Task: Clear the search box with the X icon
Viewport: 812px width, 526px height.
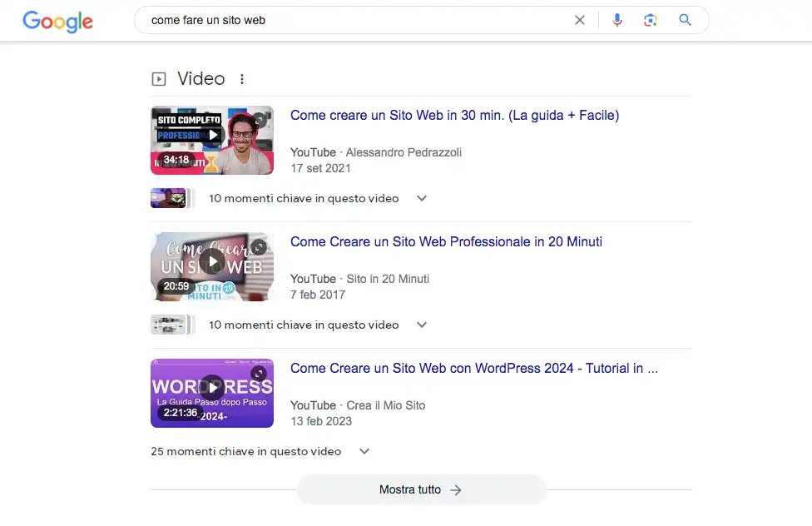Action: pyautogui.click(x=580, y=20)
